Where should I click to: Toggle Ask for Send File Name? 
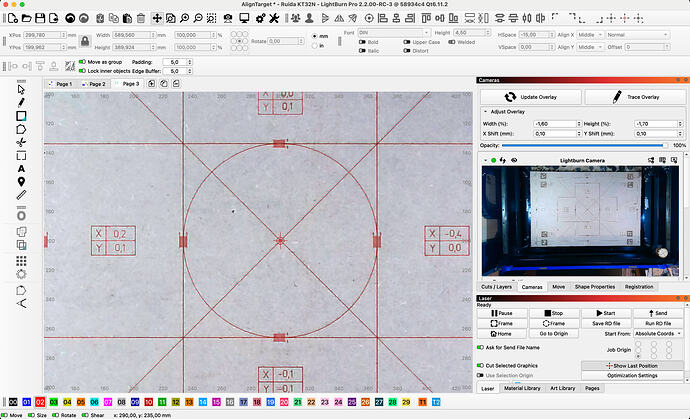[480, 347]
